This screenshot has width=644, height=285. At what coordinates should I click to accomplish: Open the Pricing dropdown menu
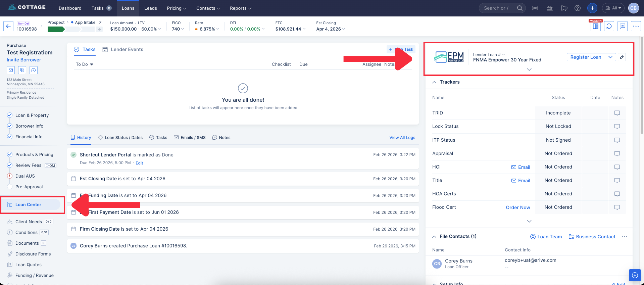[x=177, y=8]
